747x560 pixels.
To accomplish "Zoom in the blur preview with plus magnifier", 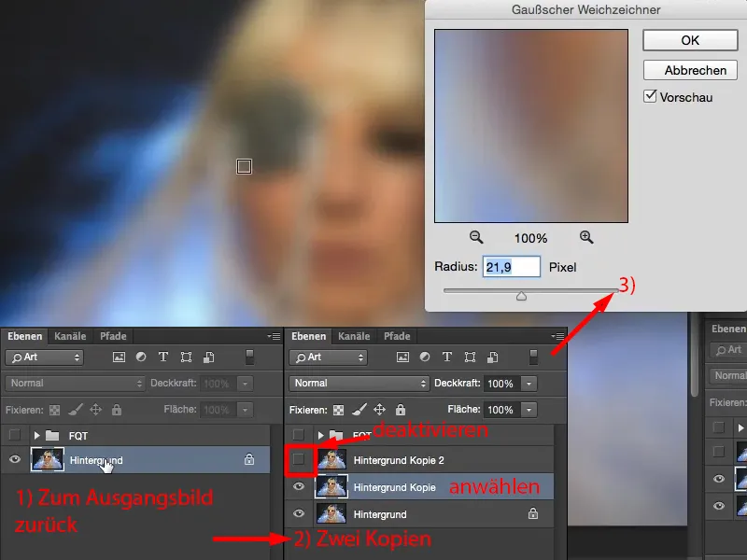I will tap(586, 237).
